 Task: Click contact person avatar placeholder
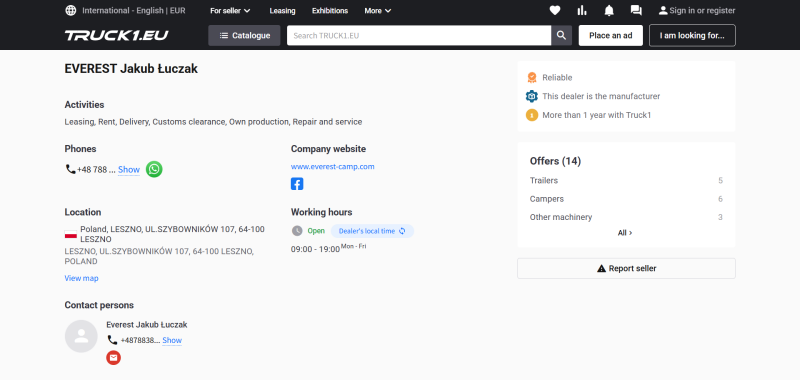(x=81, y=336)
